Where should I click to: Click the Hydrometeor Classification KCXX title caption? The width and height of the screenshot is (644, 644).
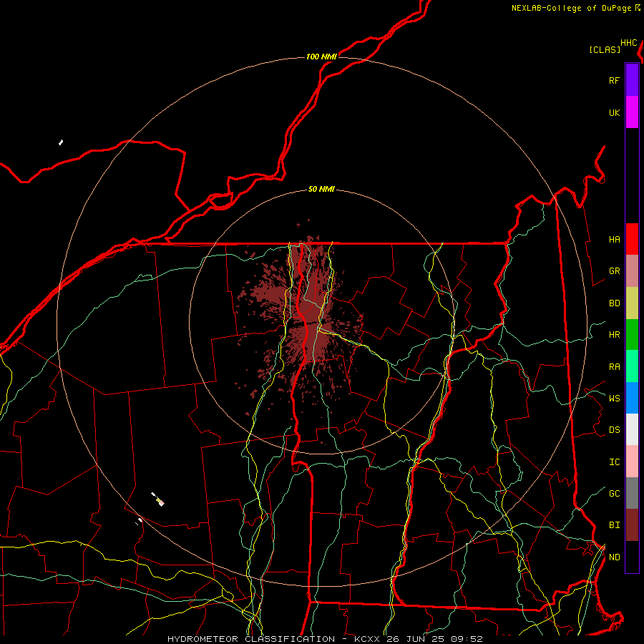pyautogui.click(x=325, y=639)
